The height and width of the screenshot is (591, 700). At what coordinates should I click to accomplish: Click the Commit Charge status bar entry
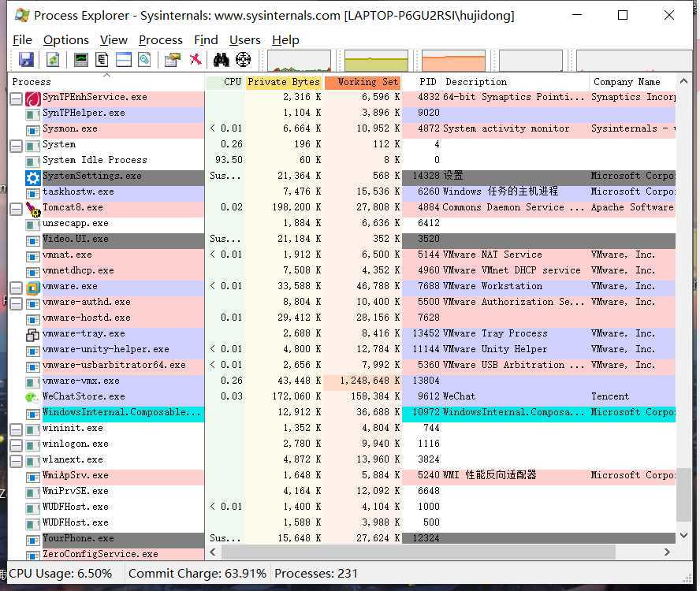click(197, 574)
